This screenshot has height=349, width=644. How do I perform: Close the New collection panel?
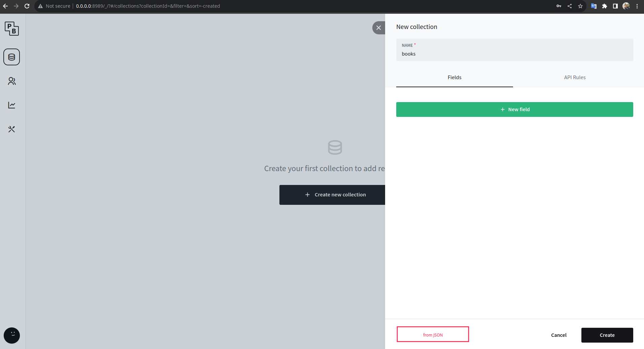click(379, 28)
